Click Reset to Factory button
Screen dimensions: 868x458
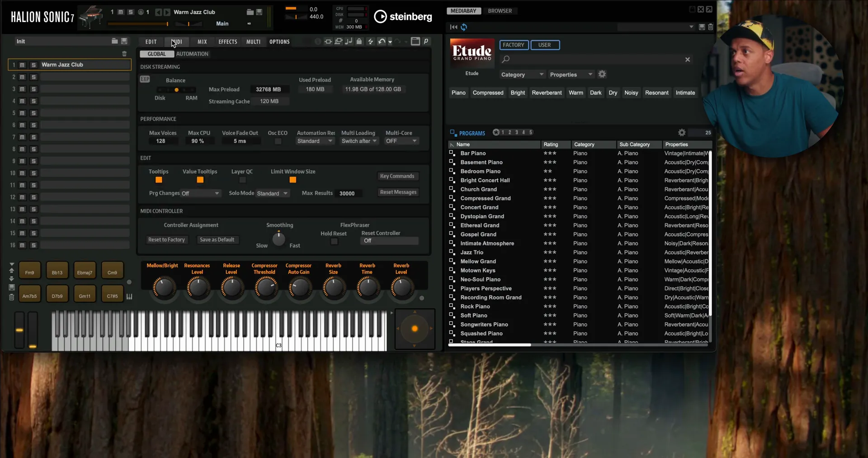point(166,240)
